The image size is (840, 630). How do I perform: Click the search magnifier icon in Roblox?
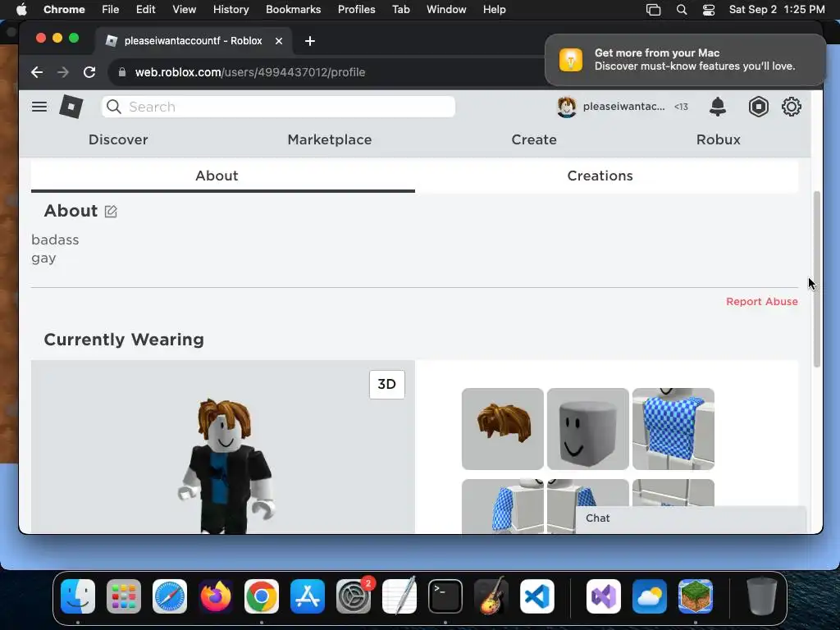click(x=113, y=107)
